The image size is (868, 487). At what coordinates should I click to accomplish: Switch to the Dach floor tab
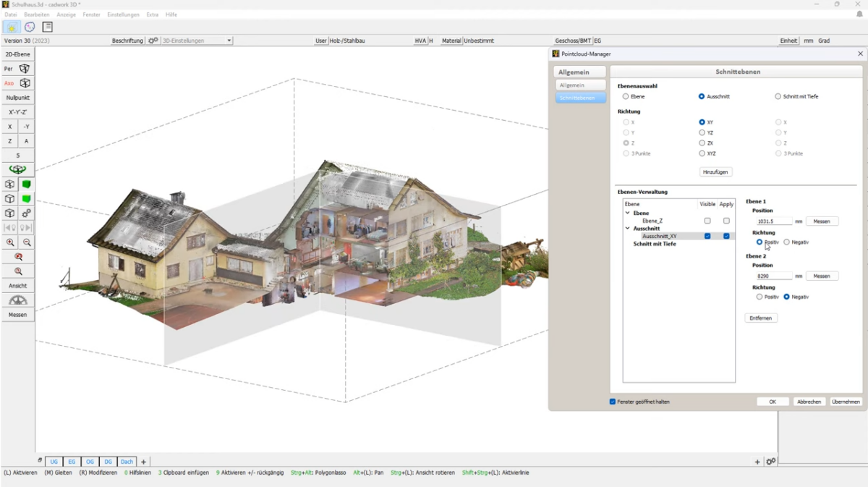(127, 462)
